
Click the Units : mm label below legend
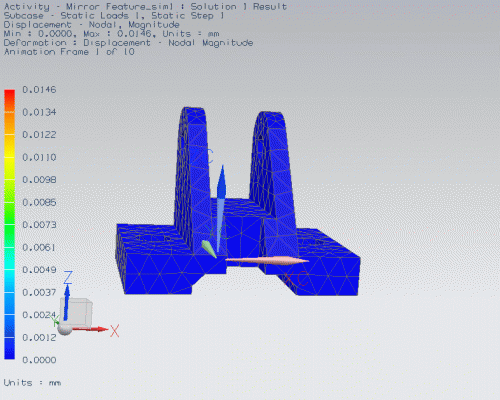click(32, 383)
